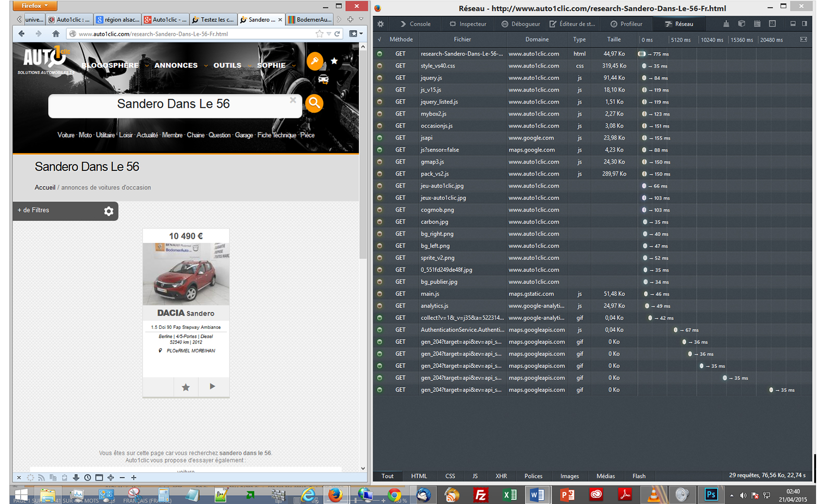Click the dock-to-bottom devtools icon

[793, 24]
